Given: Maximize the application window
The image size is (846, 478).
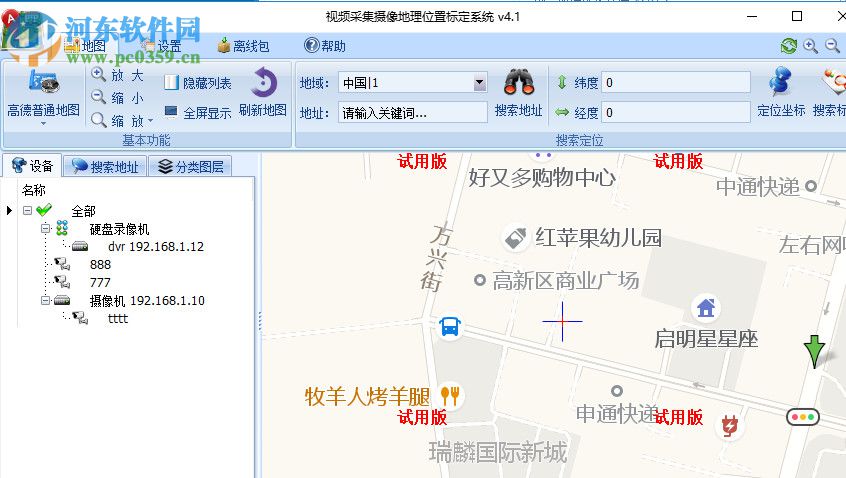Looking at the screenshot, I should pos(797,16).
